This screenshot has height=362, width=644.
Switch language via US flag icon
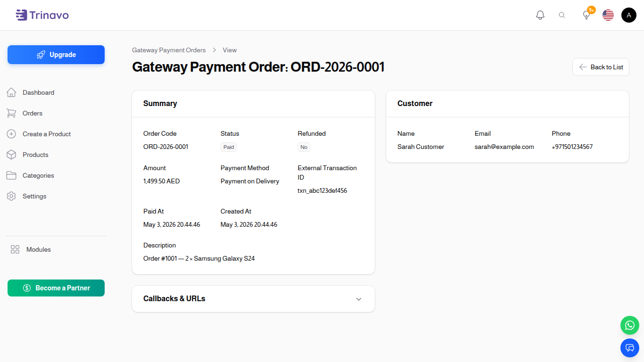tap(608, 15)
